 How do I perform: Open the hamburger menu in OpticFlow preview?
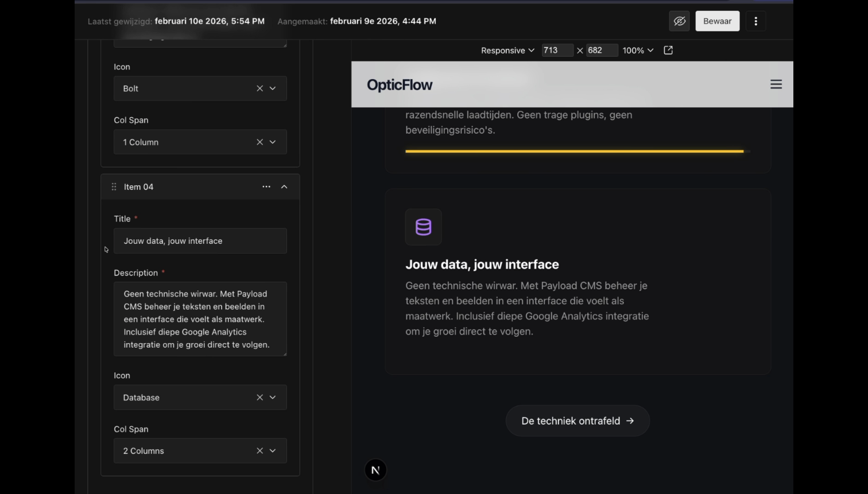pos(776,84)
